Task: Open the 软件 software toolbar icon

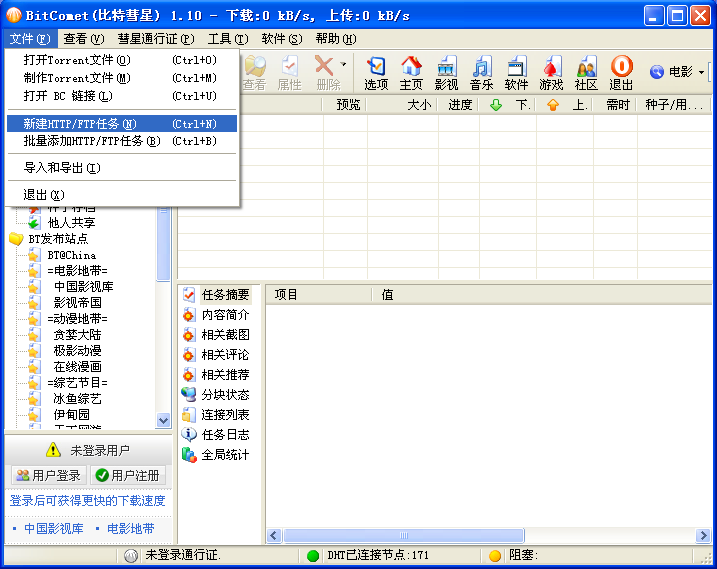Action: pyautogui.click(x=516, y=73)
